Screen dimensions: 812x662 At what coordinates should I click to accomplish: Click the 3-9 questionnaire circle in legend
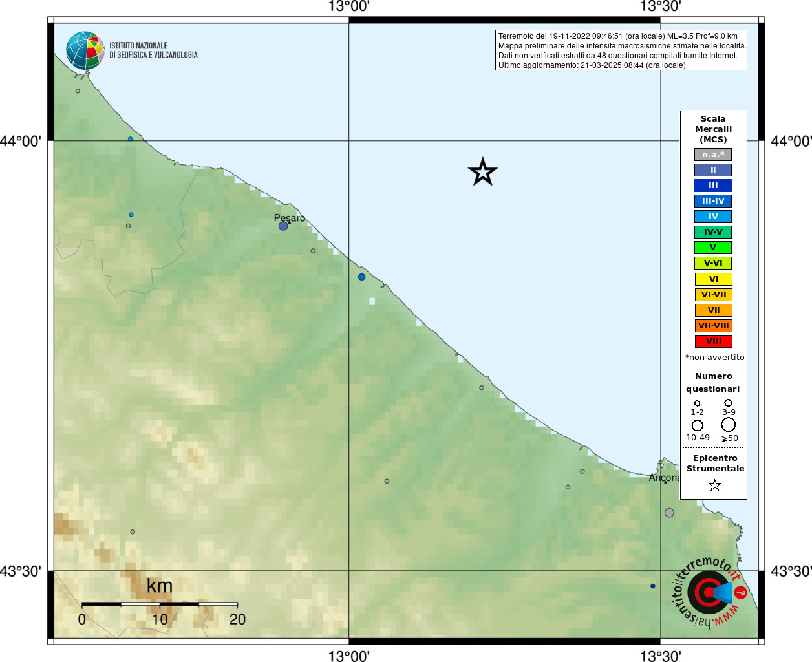point(728,403)
